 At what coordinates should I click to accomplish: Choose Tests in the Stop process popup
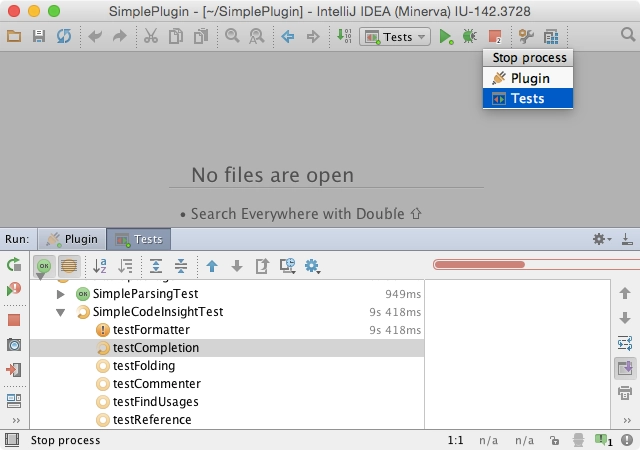pos(528,98)
